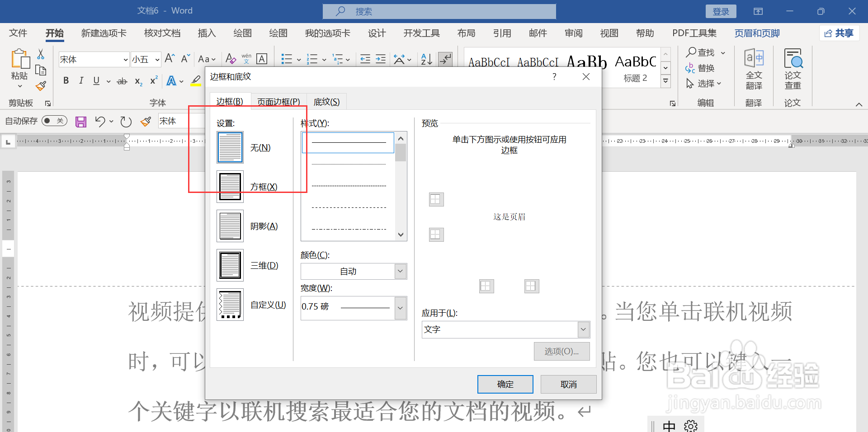
Task: Open the 插入 ribbon tab
Action: coord(207,33)
